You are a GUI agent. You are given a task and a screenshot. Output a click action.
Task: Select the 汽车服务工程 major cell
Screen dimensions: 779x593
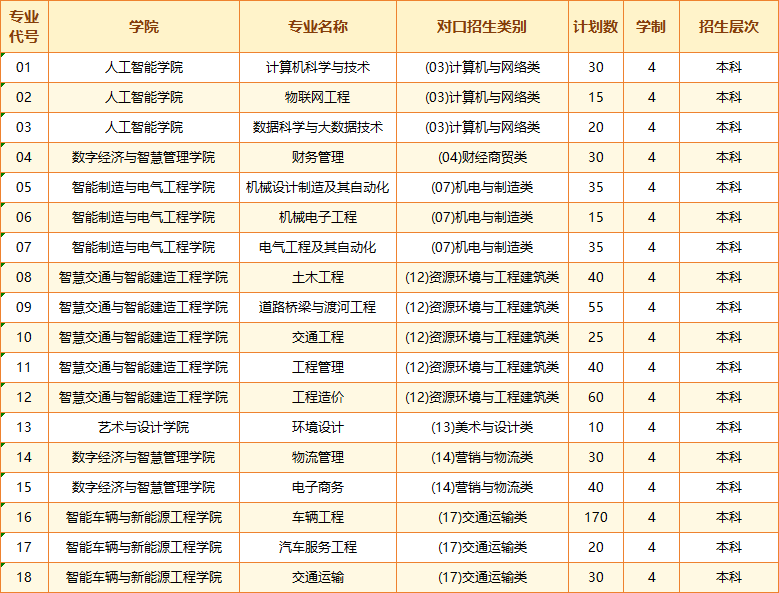[317, 548]
